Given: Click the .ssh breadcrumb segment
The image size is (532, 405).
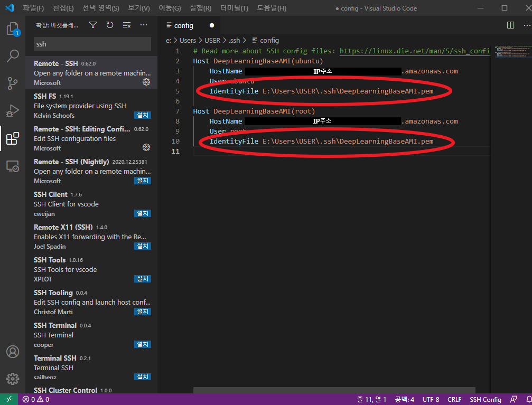Looking at the screenshot, I should tap(234, 40).
